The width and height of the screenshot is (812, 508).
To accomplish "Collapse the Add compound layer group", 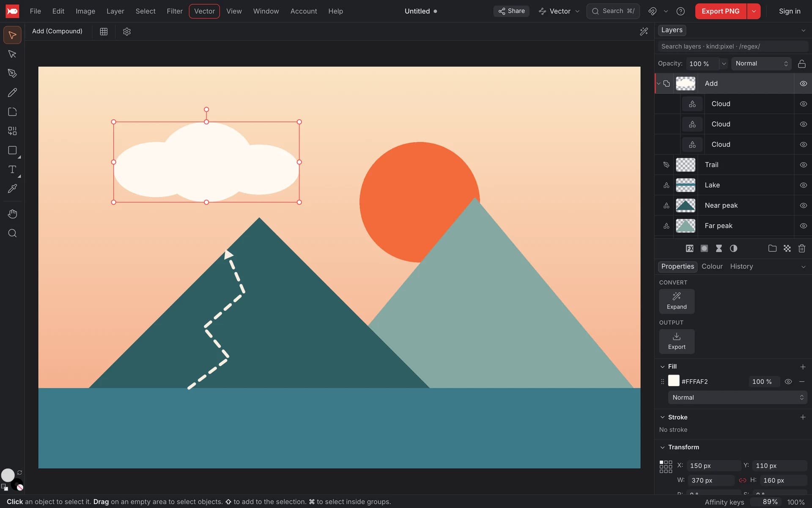I will 658,83.
